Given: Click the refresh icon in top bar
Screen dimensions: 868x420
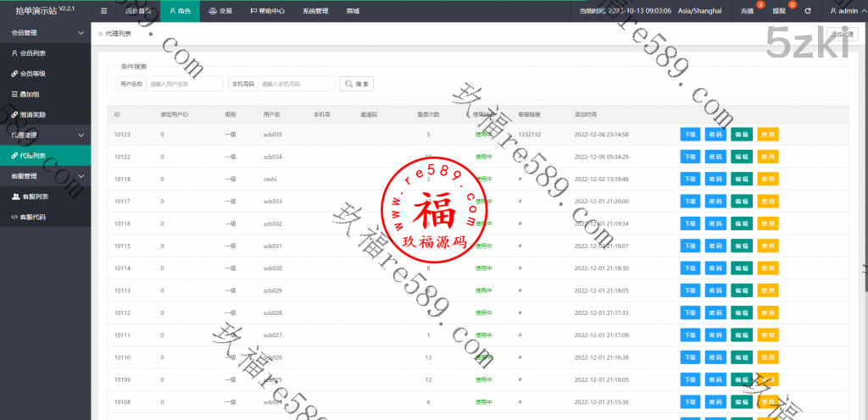Looking at the screenshot, I should (x=808, y=11).
